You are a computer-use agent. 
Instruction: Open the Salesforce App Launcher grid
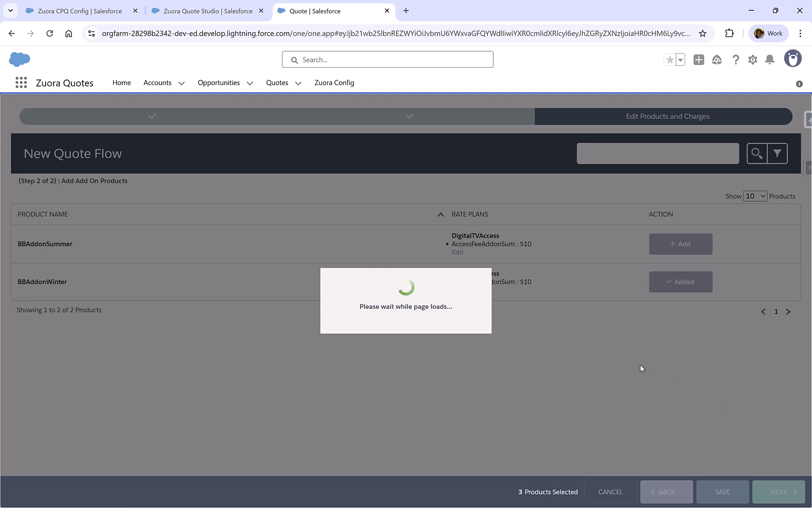click(x=21, y=82)
